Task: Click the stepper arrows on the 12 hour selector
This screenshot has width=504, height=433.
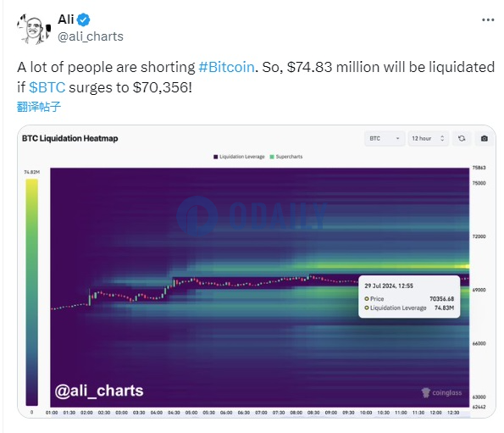Action: tap(442, 138)
